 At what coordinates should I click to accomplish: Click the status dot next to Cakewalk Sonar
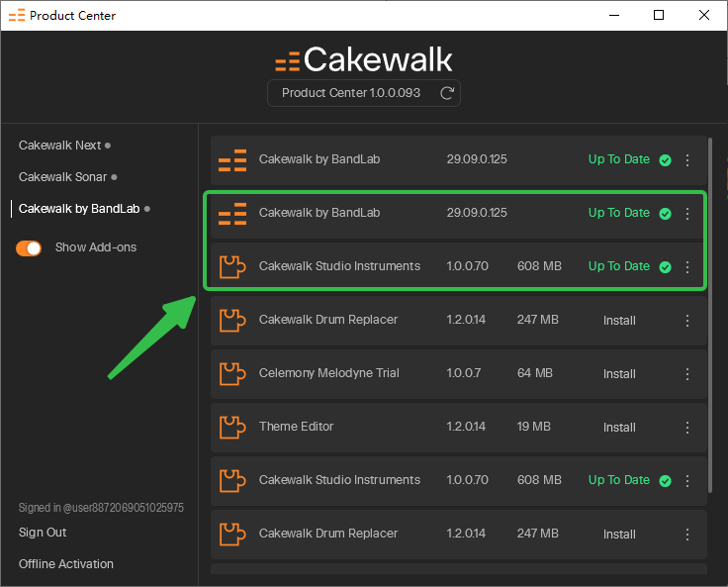(114, 177)
